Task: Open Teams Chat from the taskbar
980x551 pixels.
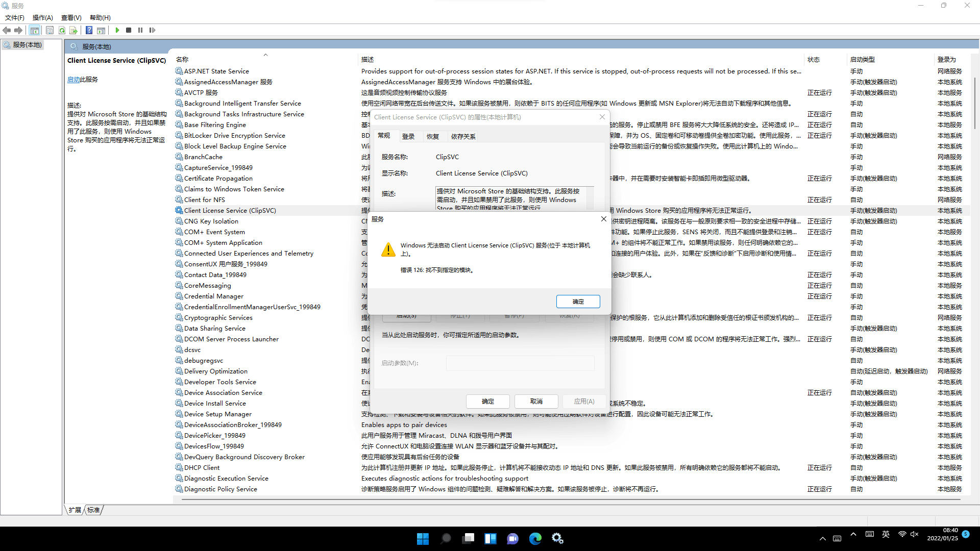Action: (x=513, y=539)
